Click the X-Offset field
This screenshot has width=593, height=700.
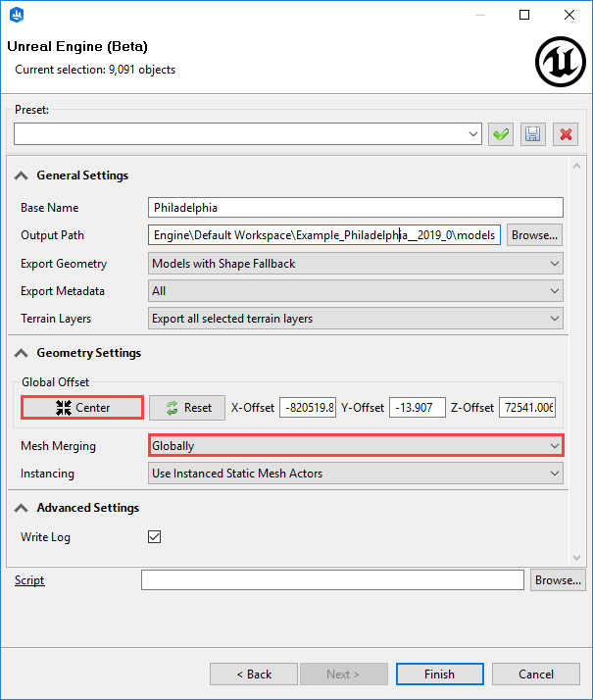pos(308,408)
